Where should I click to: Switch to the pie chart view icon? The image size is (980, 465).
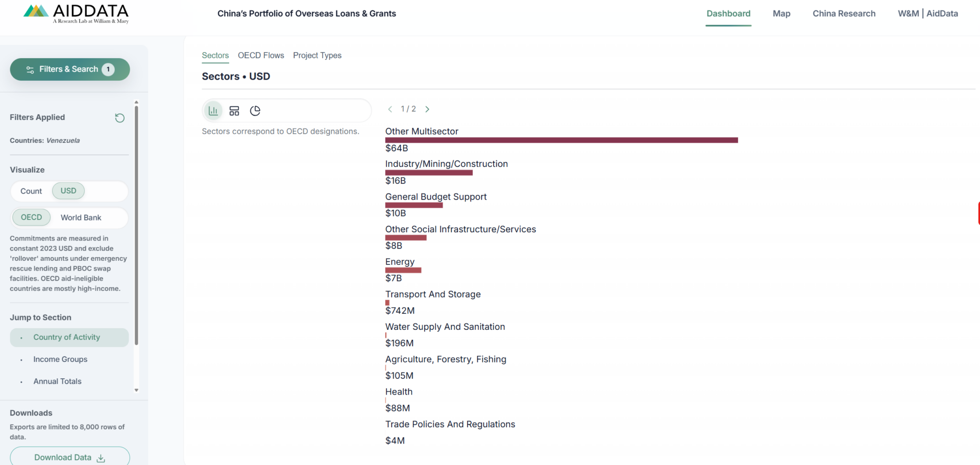(x=255, y=111)
